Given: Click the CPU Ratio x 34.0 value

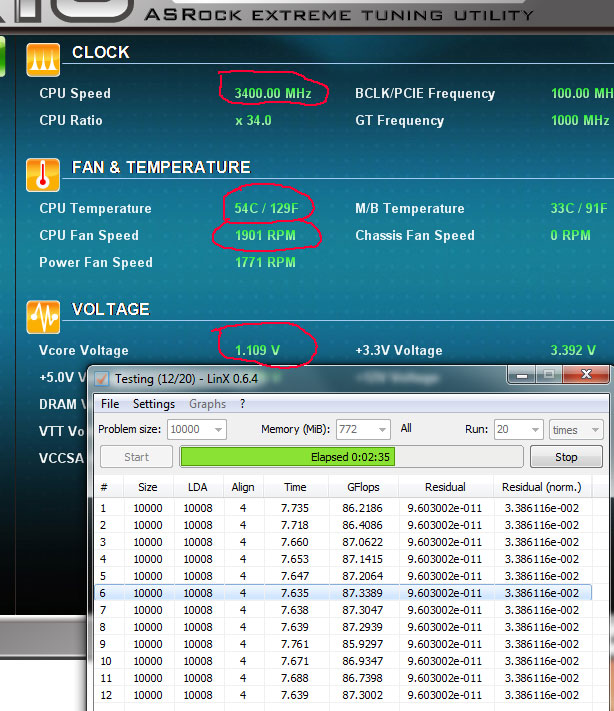Looking at the screenshot, I should click(253, 120).
